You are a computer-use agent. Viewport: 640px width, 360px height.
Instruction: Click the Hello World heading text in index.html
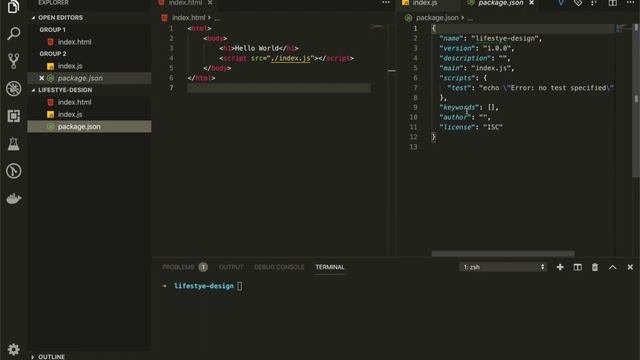tap(257, 48)
